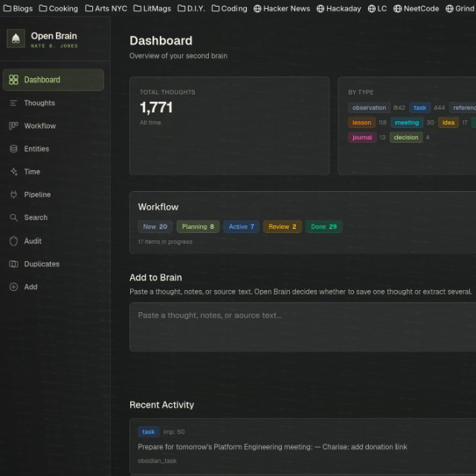The width and height of the screenshot is (476, 476).
Task: Click the NeetCode bookmark label
Action: tap(422, 8)
